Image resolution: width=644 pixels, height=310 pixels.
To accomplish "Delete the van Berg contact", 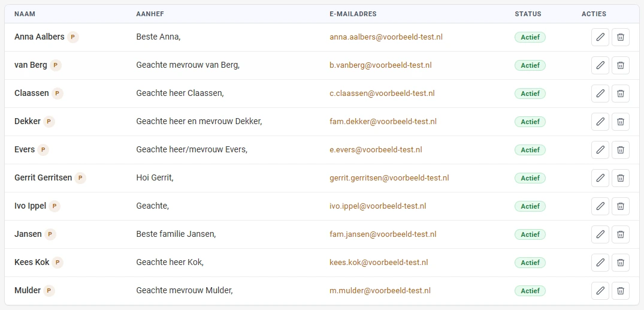I will coord(621,65).
